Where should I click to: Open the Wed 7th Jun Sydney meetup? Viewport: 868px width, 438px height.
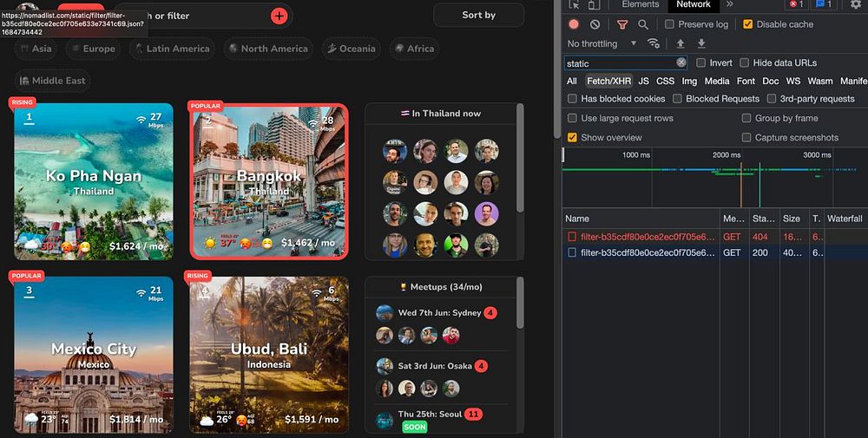point(439,313)
